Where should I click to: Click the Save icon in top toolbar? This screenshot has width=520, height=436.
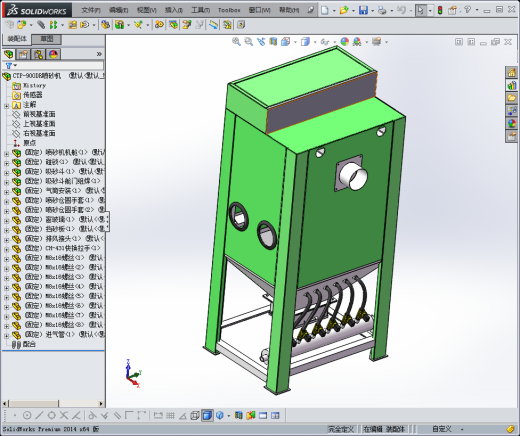363,10
